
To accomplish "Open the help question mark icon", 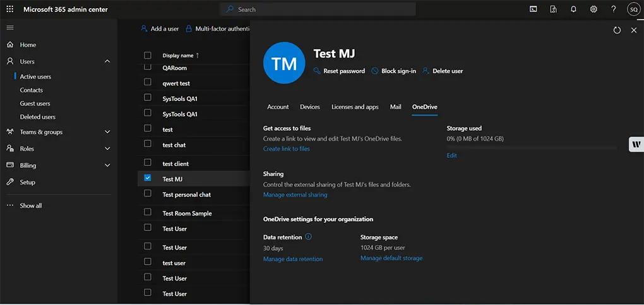I will (x=613, y=9).
